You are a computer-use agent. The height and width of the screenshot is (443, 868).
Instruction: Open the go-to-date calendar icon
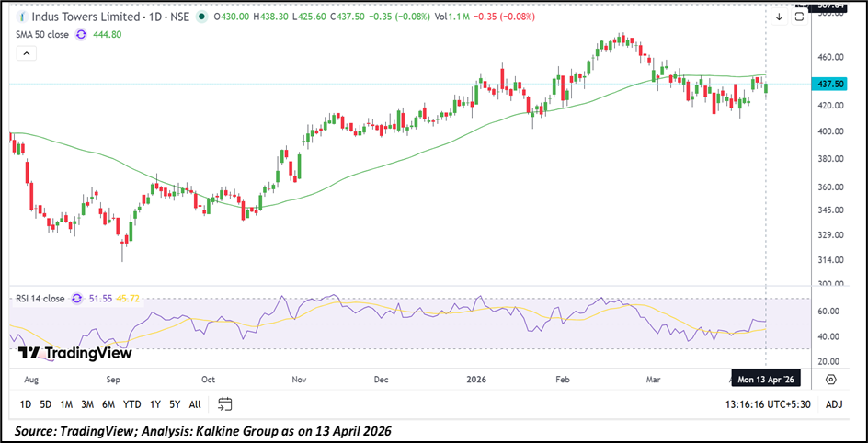coord(225,404)
